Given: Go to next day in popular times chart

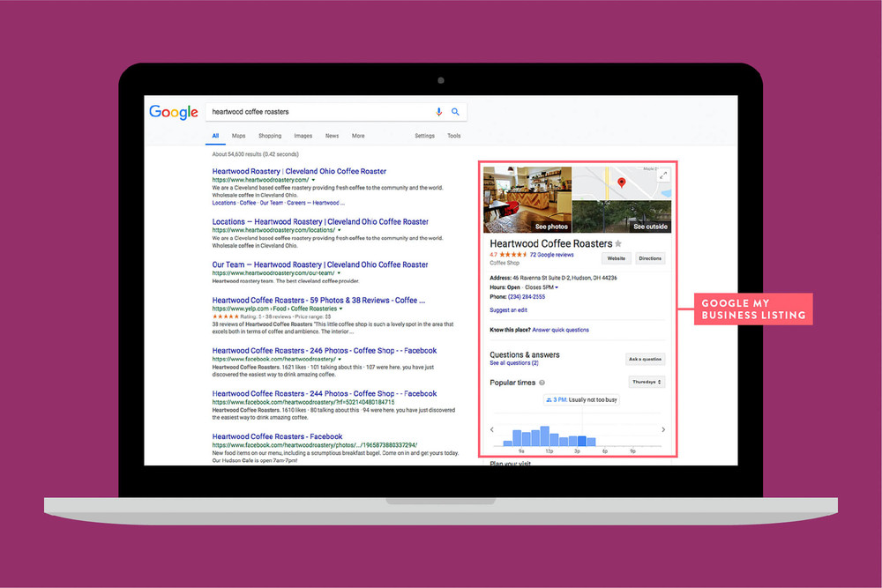Looking at the screenshot, I should pos(663,429).
